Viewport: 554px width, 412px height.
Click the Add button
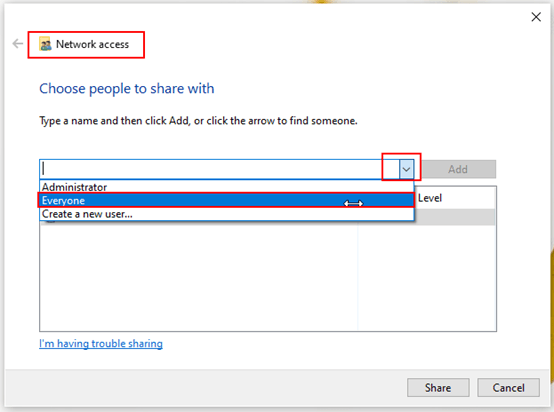(x=459, y=169)
